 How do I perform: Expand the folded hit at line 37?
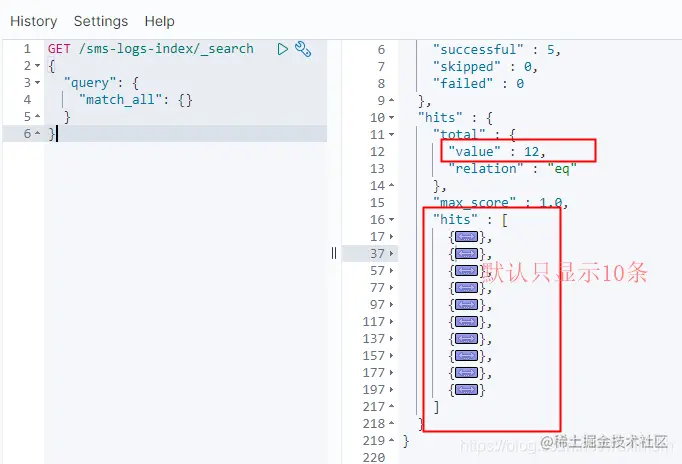[391, 254]
